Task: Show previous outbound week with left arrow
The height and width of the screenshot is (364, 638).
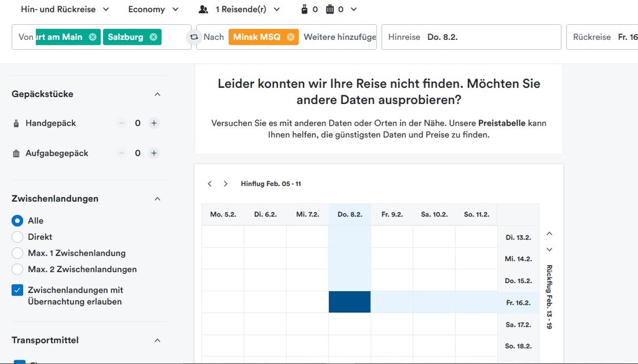Action: (x=210, y=184)
